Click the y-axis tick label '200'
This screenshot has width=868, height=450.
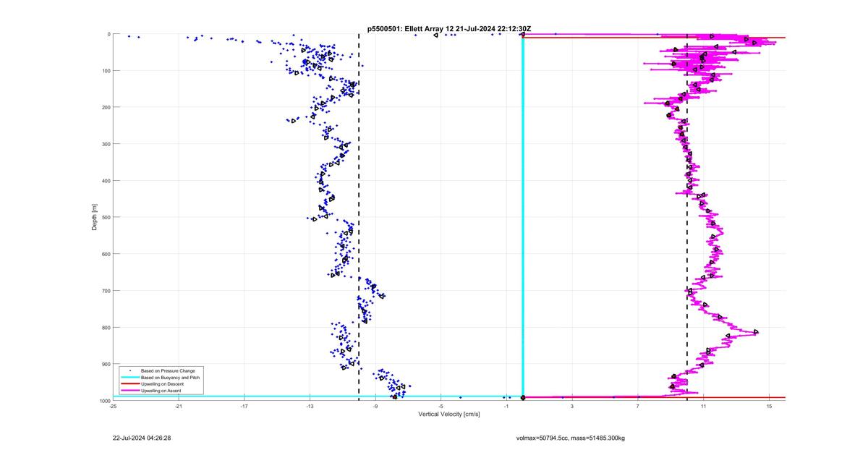(x=105, y=107)
